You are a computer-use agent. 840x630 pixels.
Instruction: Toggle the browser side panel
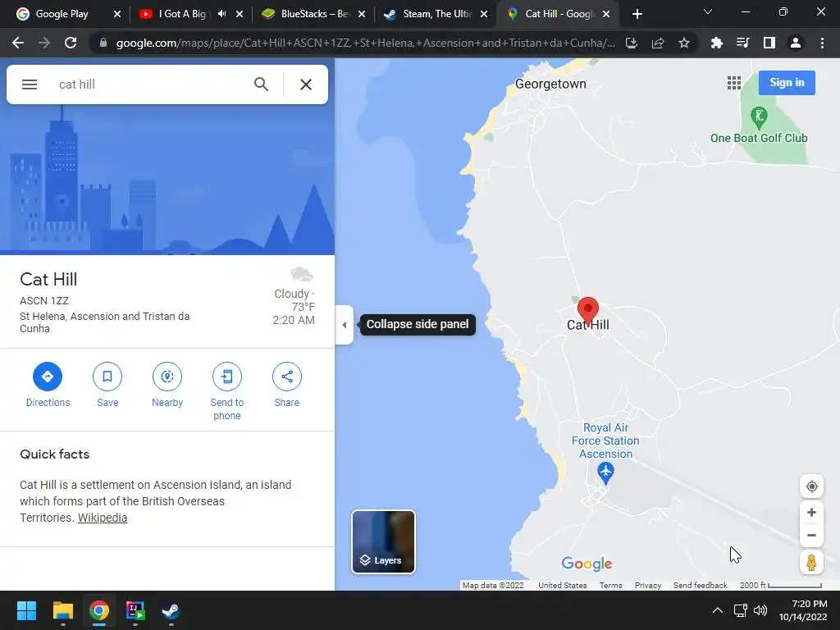769,43
